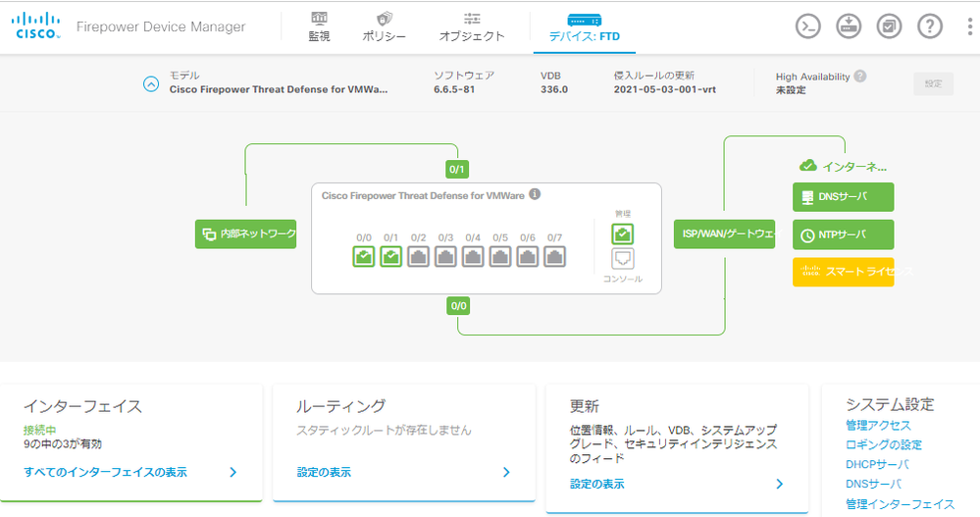Click the インターフェイス card title
980x517 pixels.
coord(83,406)
